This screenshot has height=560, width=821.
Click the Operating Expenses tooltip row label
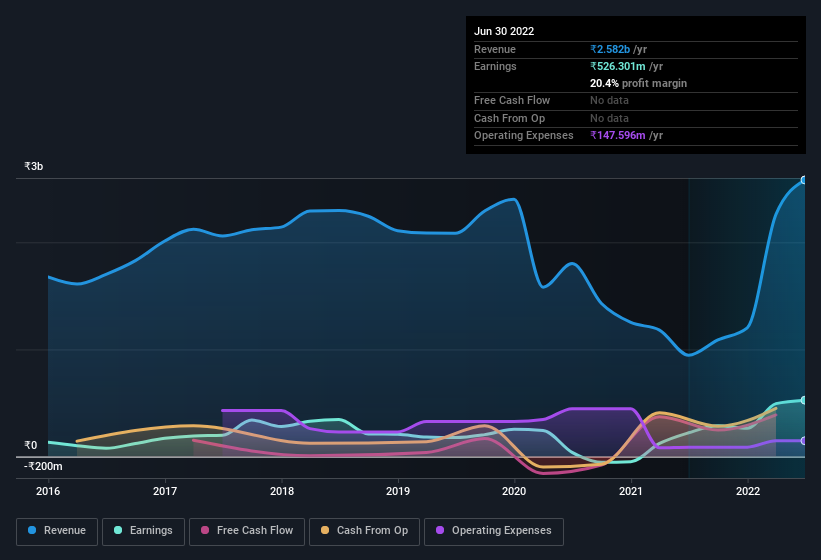click(x=524, y=136)
